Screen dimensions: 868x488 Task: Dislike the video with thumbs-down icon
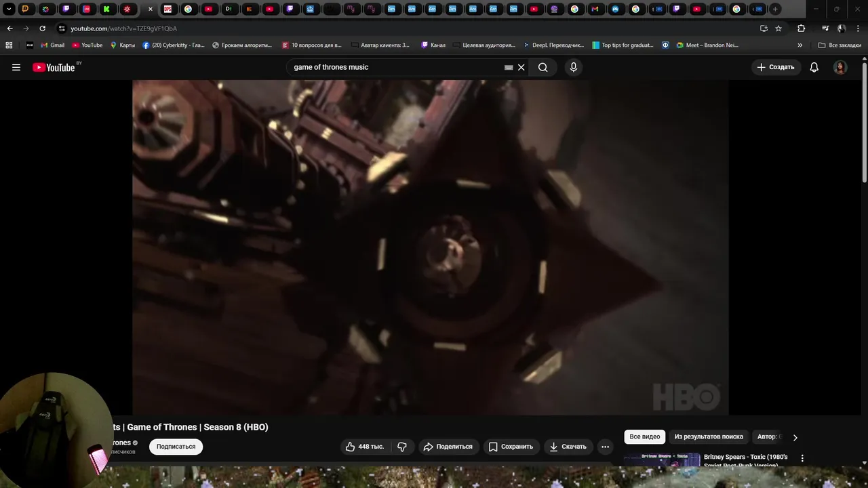pyautogui.click(x=402, y=447)
